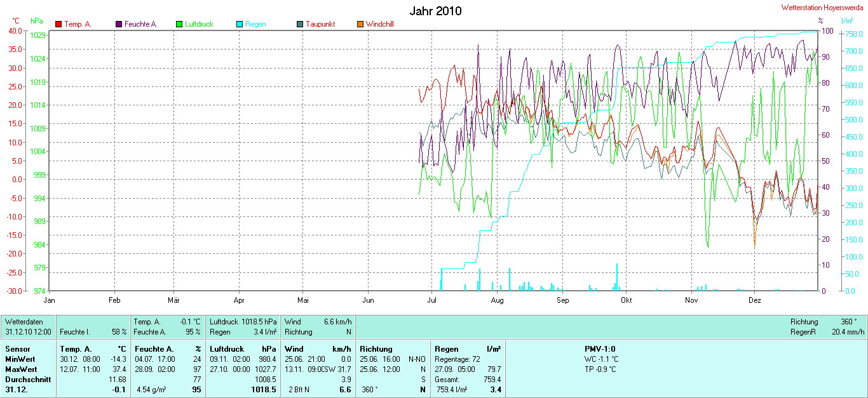Select the dark Taupunkt legend swatch
The width and height of the screenshot is (868, 398).
coord(300,24)
